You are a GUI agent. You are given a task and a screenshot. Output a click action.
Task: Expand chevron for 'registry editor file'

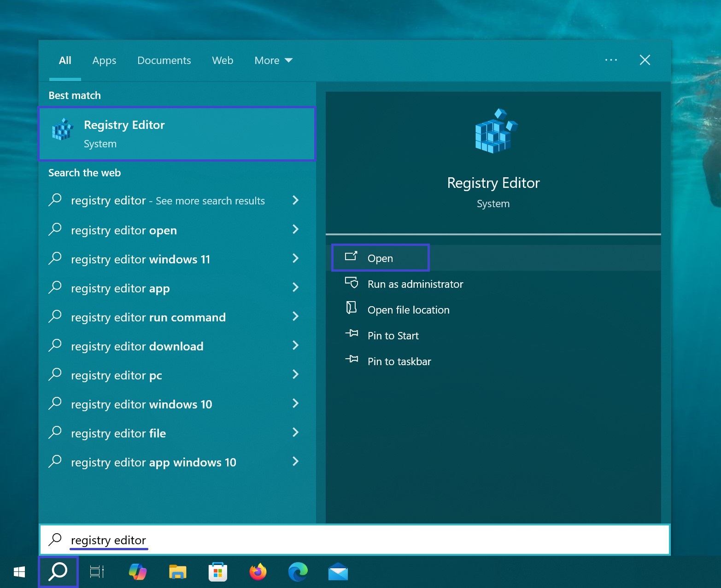pos(296,432)
